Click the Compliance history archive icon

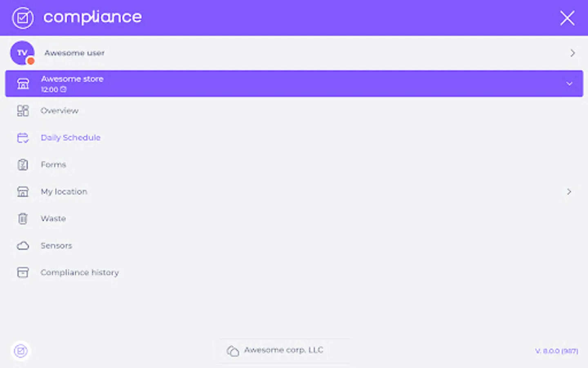pos(23,273)
